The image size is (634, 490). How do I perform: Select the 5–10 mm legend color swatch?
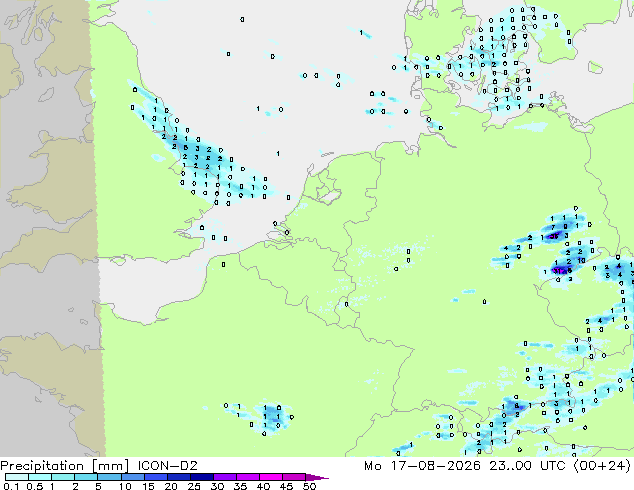pos(109,477)
